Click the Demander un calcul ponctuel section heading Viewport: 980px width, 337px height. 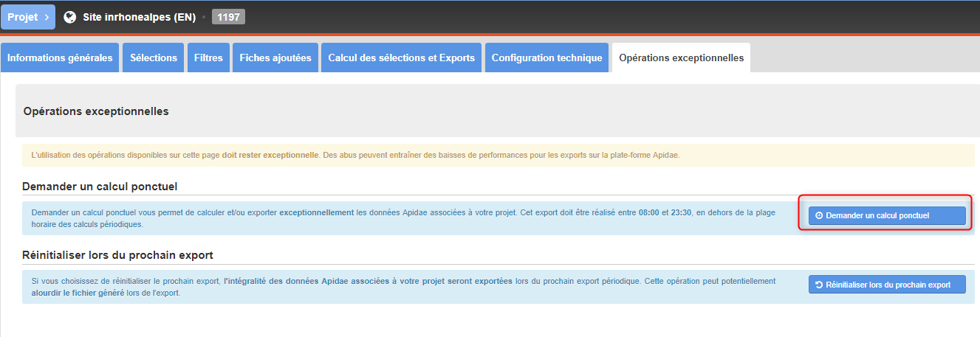(100, 186)
